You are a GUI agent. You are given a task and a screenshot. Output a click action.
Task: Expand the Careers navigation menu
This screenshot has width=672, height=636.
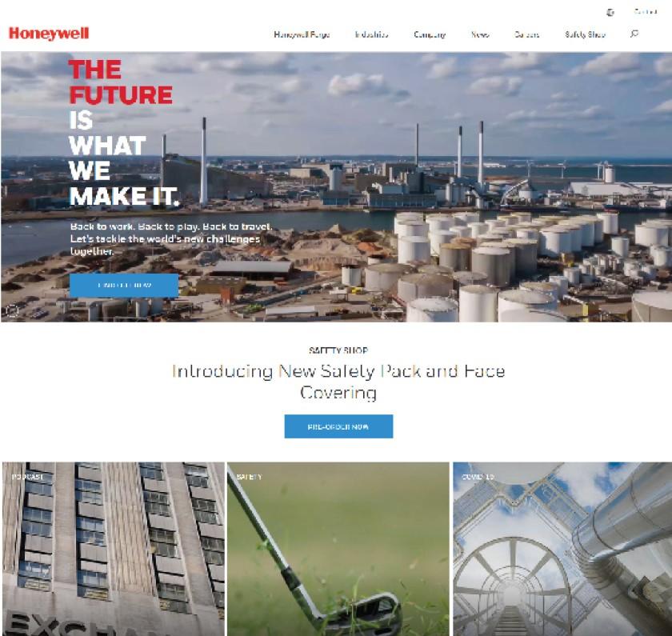point(526,34)
